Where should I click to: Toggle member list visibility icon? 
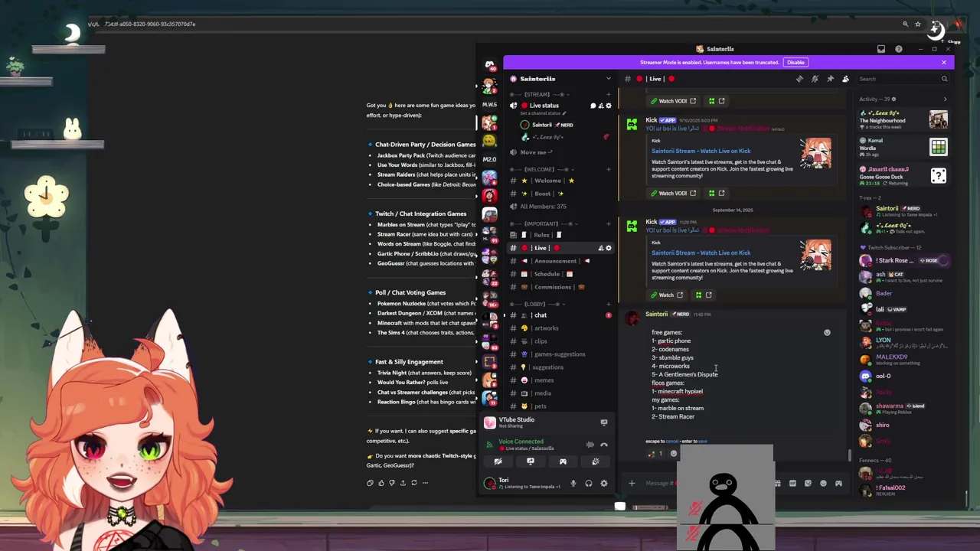pyautogui.click(x=845, y=79)
